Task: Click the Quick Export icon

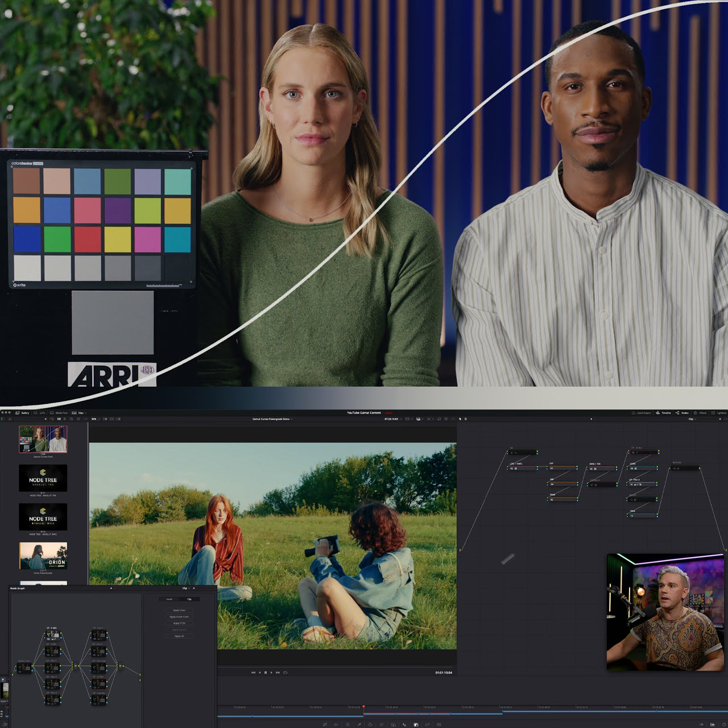Action: pos(641,413)
